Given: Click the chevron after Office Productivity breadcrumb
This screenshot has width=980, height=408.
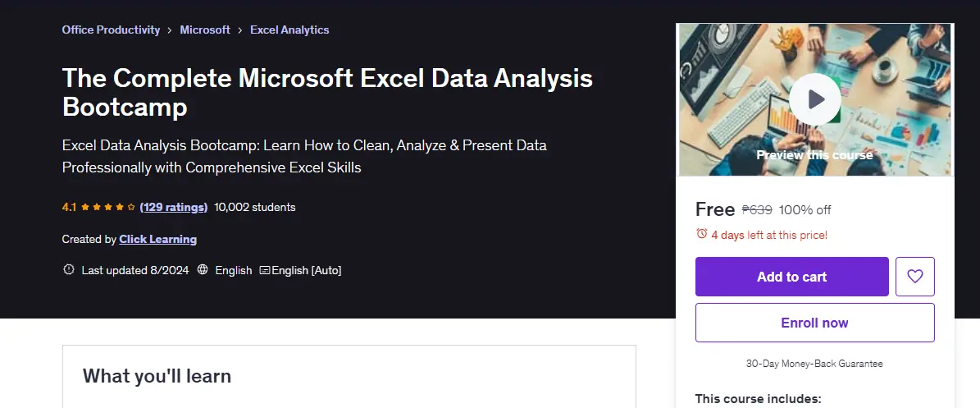Looking at the screenshot, I should point(170,30).
